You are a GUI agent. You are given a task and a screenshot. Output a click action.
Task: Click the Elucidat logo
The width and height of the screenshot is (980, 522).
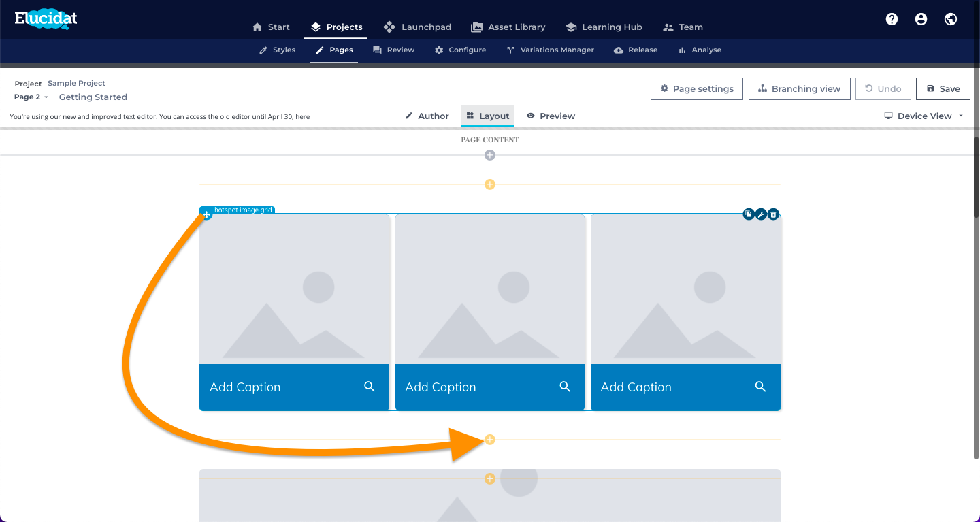46,19
